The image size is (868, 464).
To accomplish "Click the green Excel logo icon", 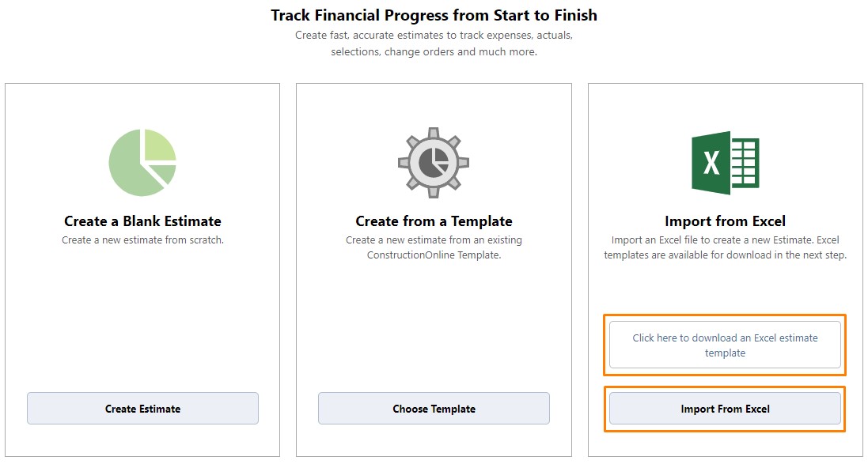I will coord(725,163).
